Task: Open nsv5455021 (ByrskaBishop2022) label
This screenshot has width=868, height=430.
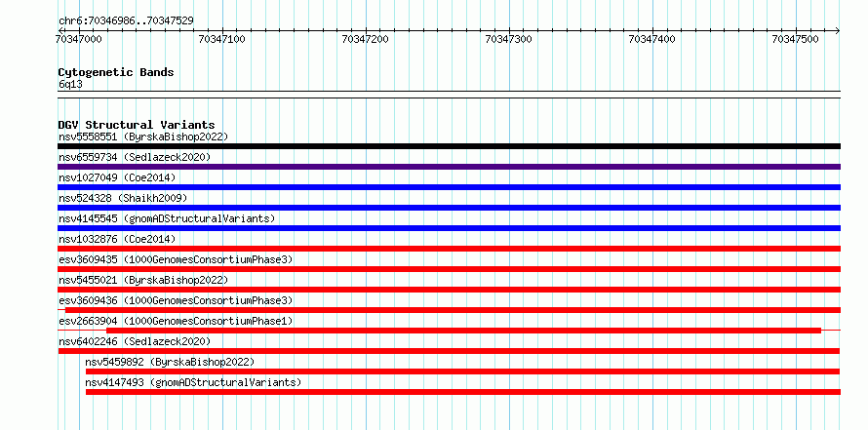Action: pos(142,280)
